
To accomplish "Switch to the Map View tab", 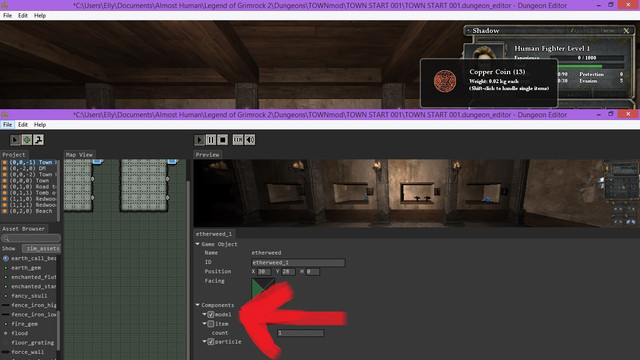I will click(x=79, y=155).
